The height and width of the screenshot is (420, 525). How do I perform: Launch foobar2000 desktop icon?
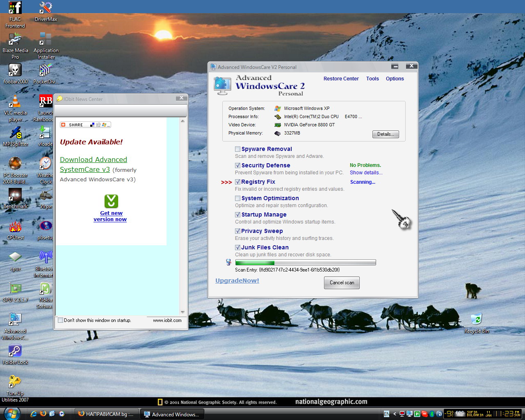pyautogui.click(x=15, y=74)
